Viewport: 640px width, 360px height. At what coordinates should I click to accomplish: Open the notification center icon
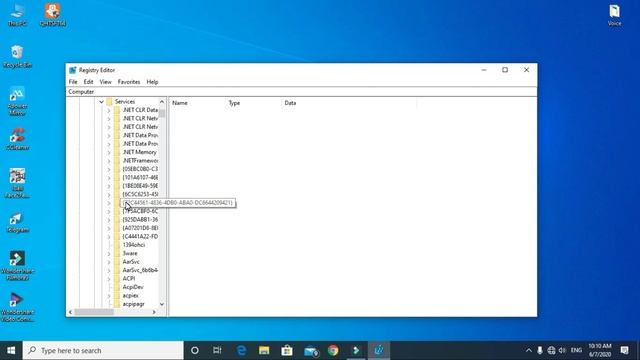pyautogui.click(x=624, y=351)
